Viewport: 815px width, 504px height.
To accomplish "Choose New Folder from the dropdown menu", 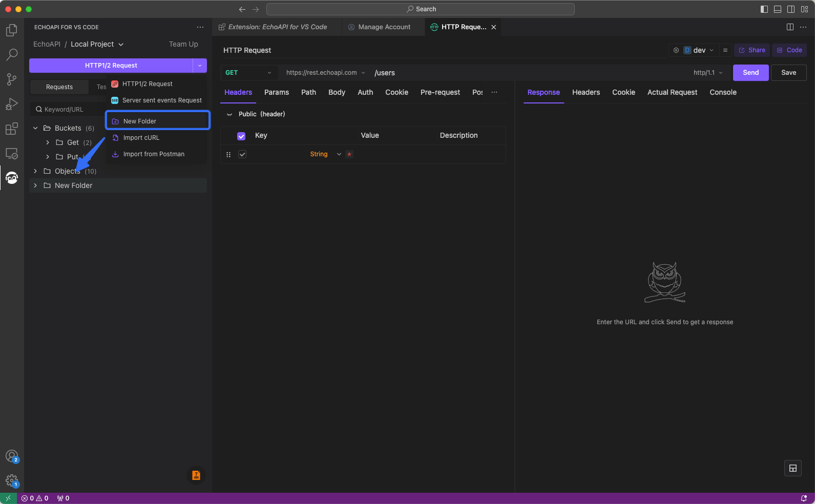I will click(158, 121).
